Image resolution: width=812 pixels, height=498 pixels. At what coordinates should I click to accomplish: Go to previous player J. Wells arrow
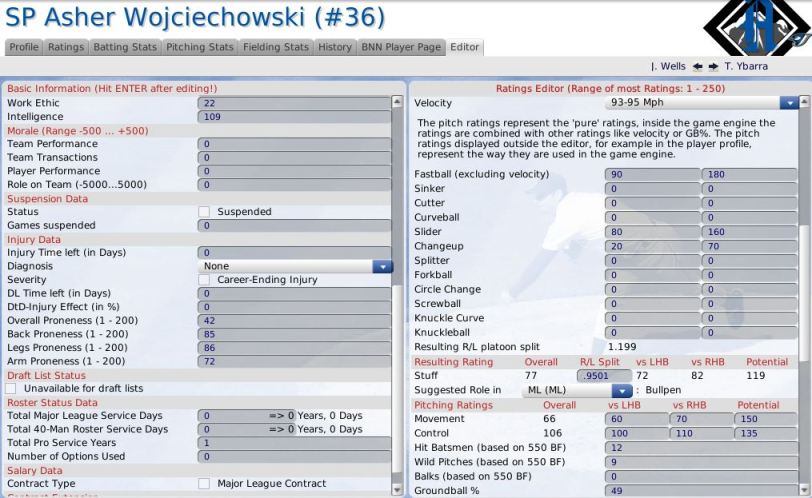point(698,66)
